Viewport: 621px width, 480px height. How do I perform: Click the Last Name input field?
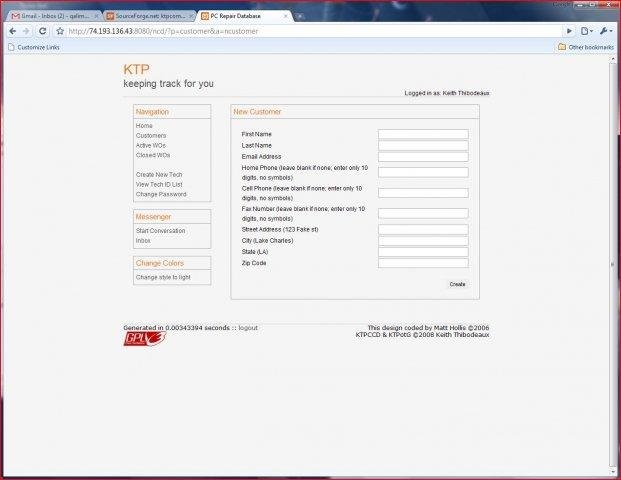coord(423,145)
